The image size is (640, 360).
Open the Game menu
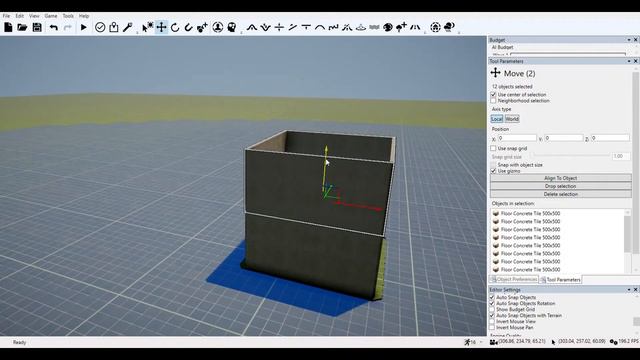pyautogui.click(x=51, y=16)
